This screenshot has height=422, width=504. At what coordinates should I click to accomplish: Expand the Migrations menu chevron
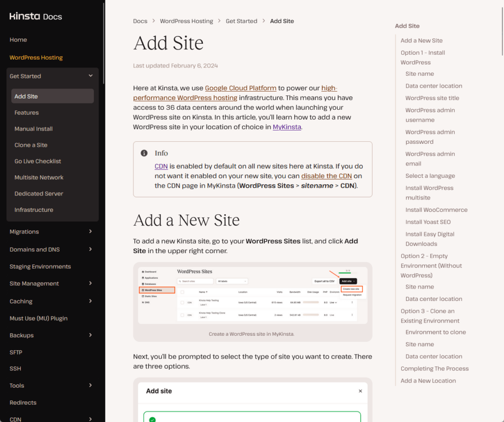pyautogui.click(x=91, y=231)
